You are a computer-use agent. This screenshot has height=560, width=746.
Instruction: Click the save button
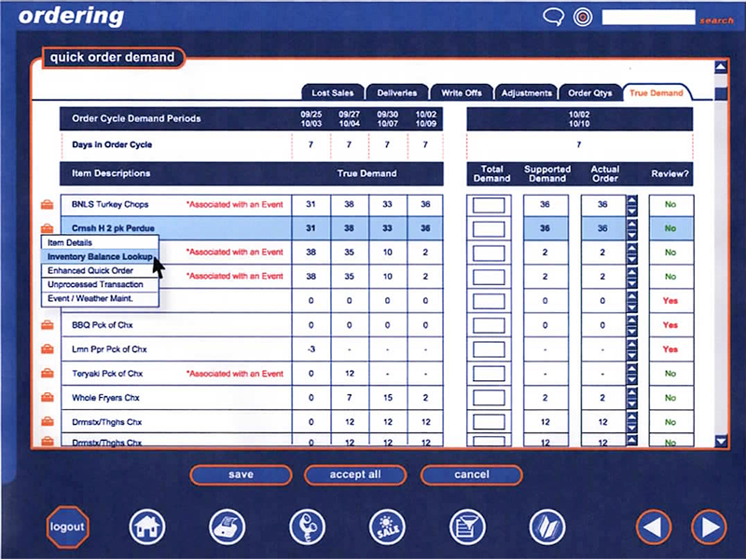click(241, 475)
